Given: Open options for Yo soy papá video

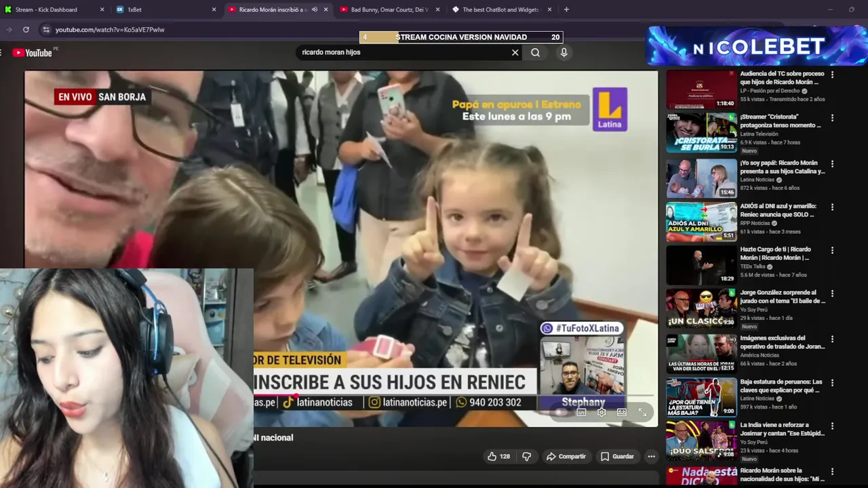Looking at the screenshot, I should 832,164.
